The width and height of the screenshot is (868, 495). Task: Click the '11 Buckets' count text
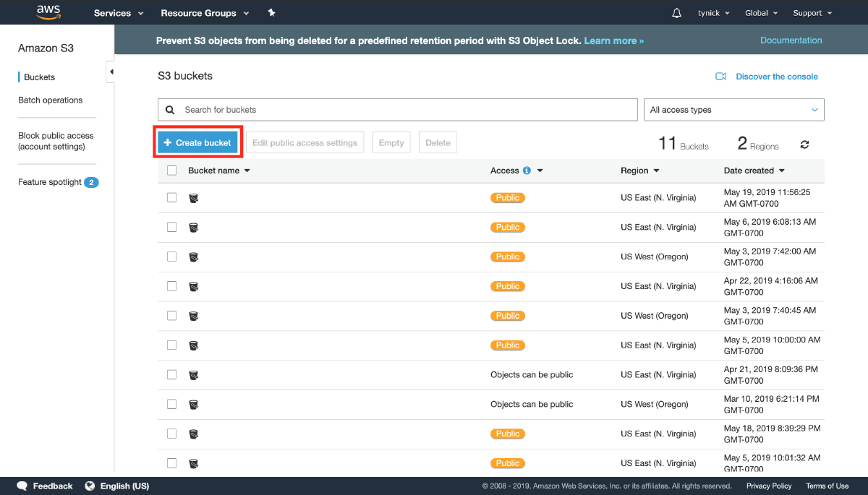point(683,144)
